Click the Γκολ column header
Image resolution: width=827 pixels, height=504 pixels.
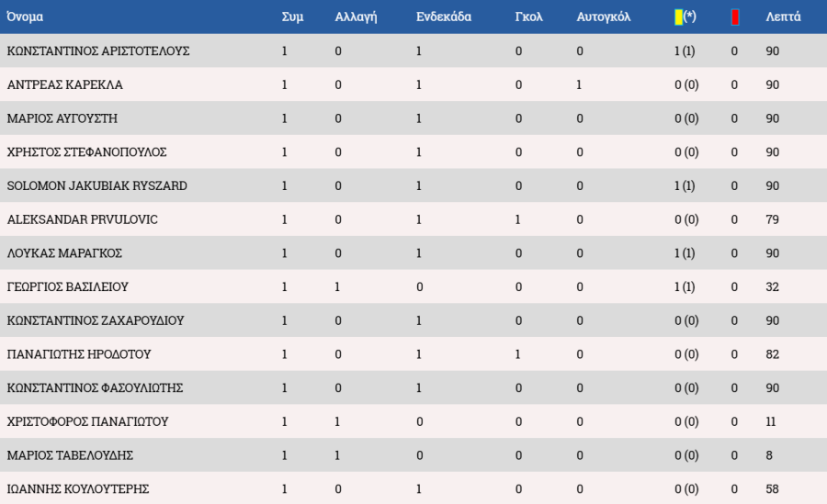pos(529,17)
